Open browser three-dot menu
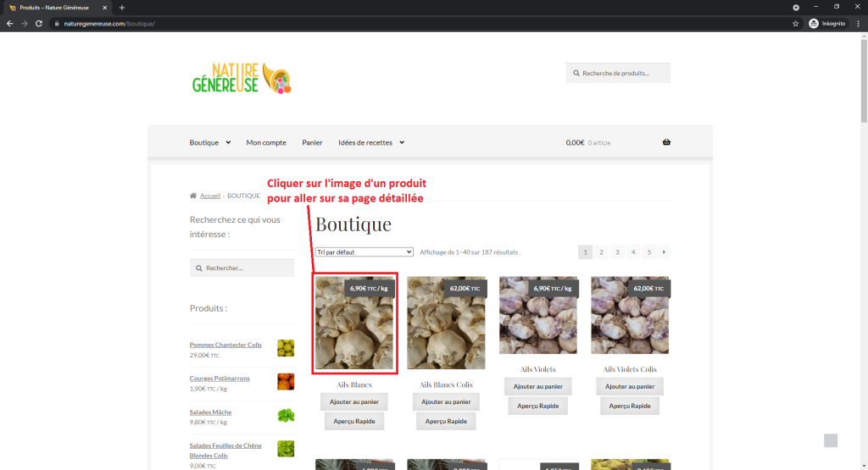Viewport: 868px width, 470px height. tap(858, 24)
